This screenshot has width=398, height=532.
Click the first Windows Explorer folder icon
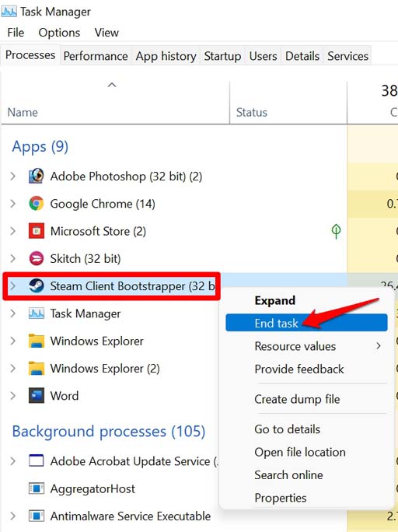(x=37, y=341)
